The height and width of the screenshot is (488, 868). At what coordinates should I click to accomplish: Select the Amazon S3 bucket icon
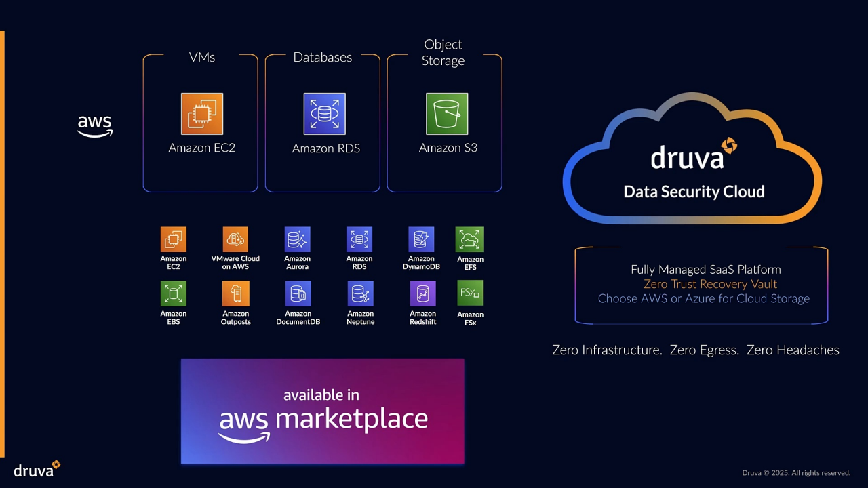(448, 113)
